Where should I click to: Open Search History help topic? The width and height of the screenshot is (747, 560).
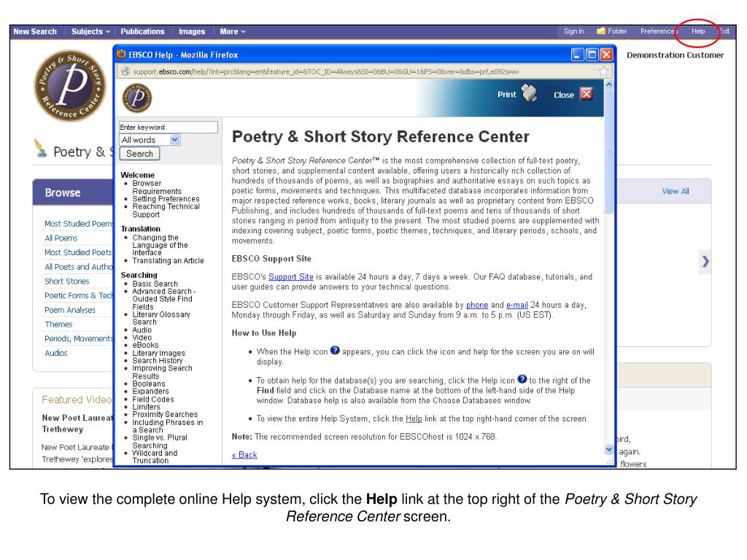[158, 361]
